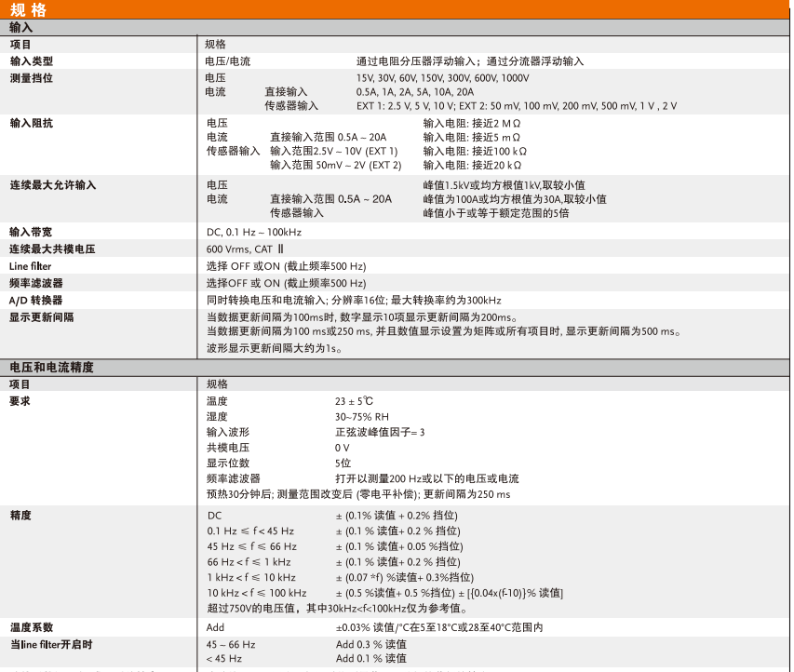Select the 连续最大共模电压 row label
This screenshot has height=672, width=794.
[x=52, y=250]
